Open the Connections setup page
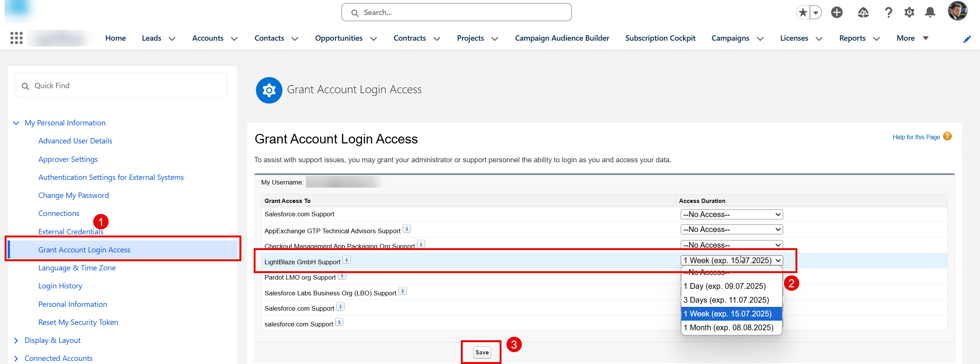 59,213
